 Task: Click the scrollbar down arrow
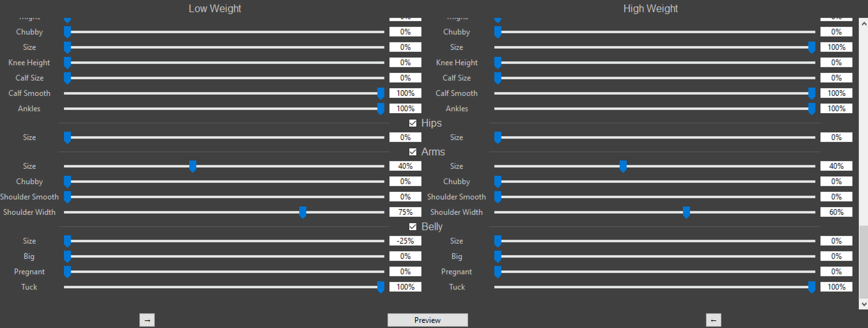pos(863,304)
